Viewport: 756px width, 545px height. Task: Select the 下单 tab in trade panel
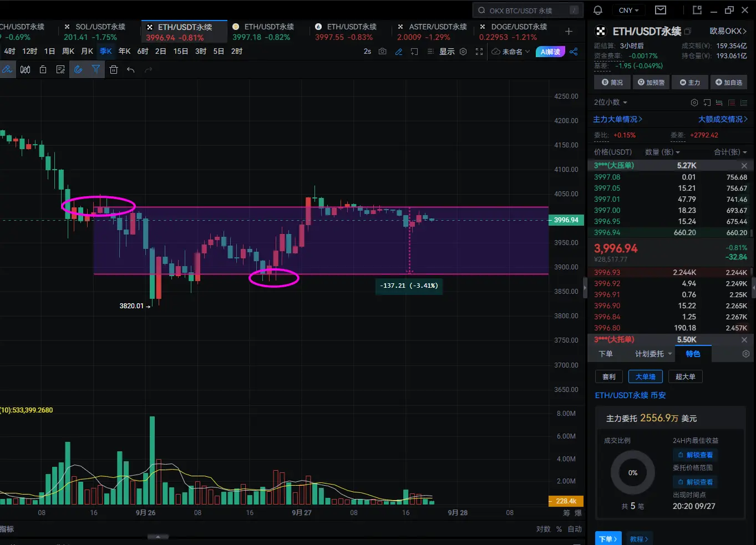(606, 354)
